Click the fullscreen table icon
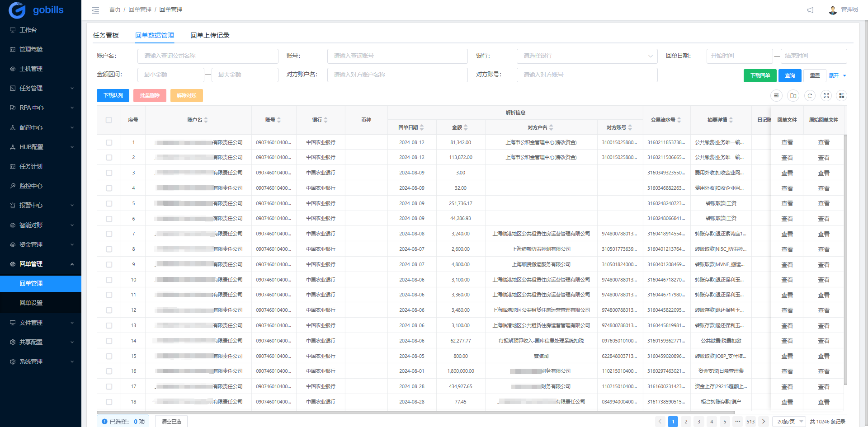This screenshot has height=427, width=868. pos(826,96)
